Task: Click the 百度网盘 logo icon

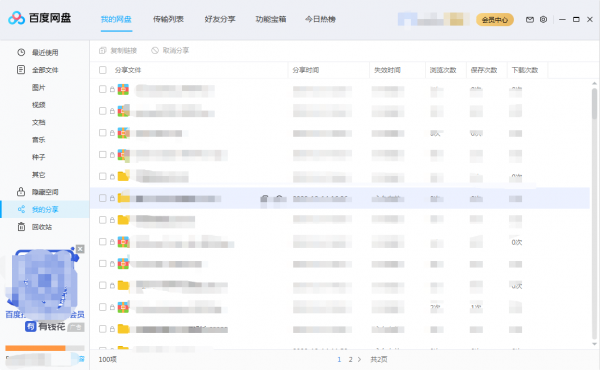Action: [x=16, y=18]
